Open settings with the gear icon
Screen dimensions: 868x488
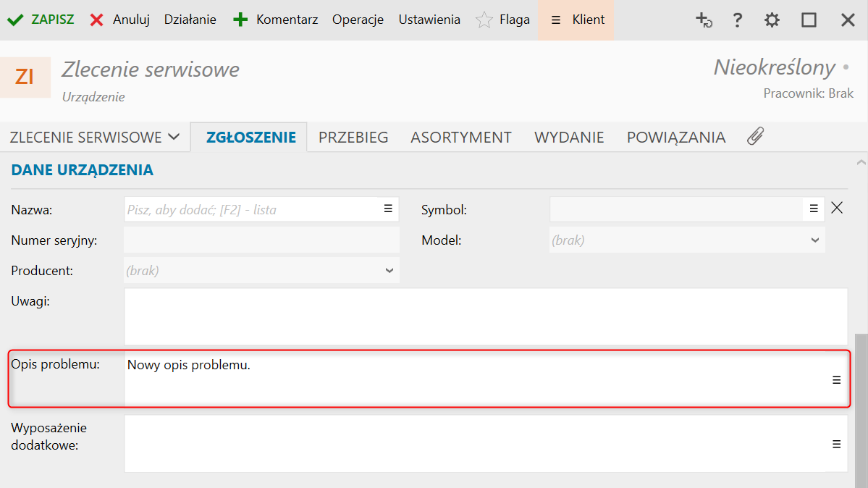772,20
